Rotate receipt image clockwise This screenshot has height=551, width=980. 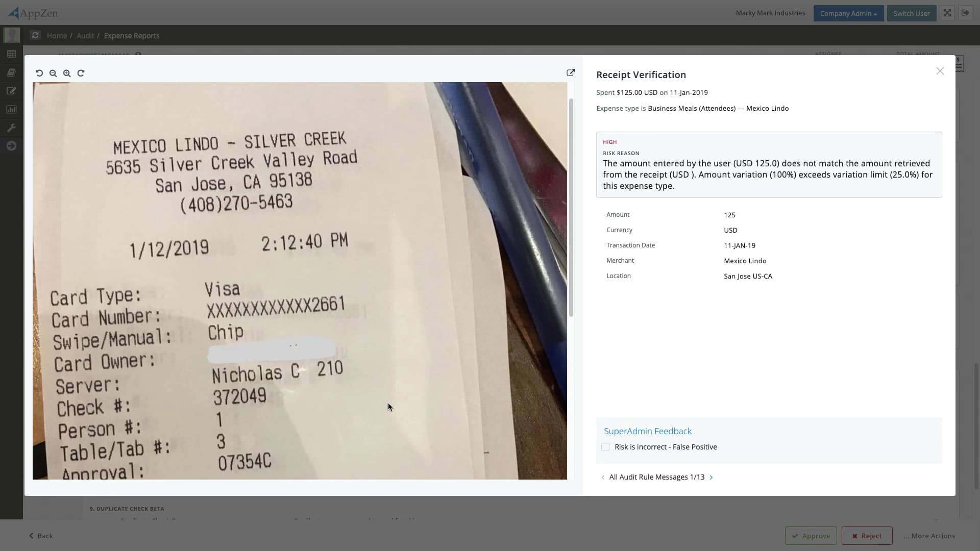81,73
